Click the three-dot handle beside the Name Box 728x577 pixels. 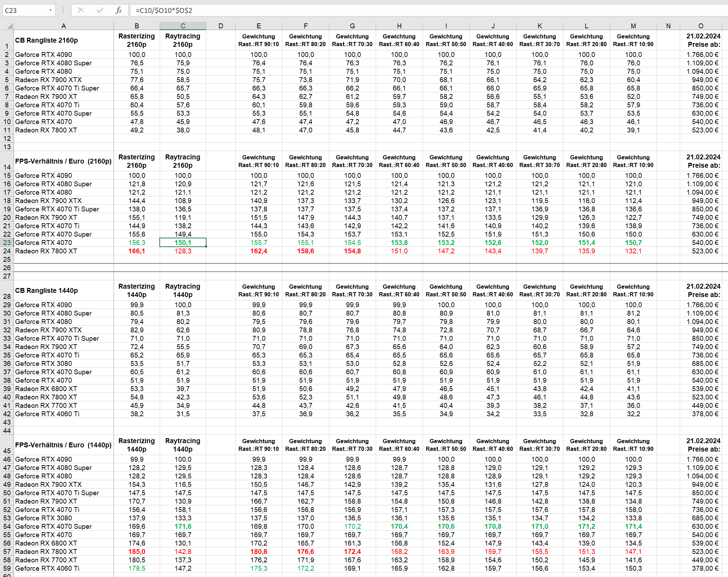coord(63,10)
